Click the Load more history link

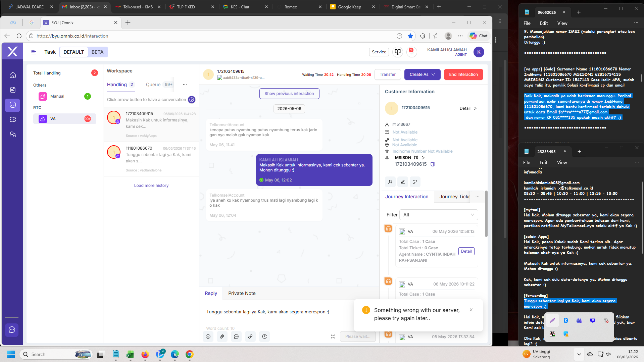click(x=151, y=186)
